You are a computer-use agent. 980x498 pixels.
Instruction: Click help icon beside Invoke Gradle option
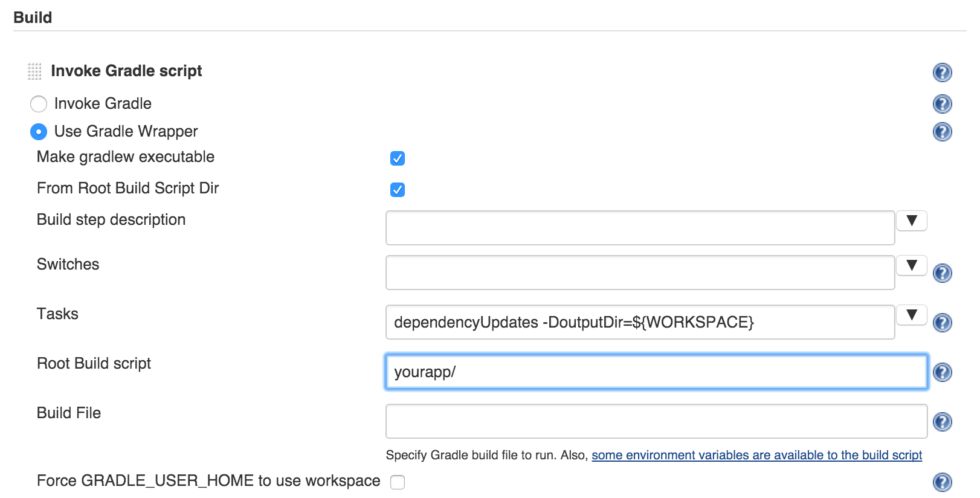(942, 104)
